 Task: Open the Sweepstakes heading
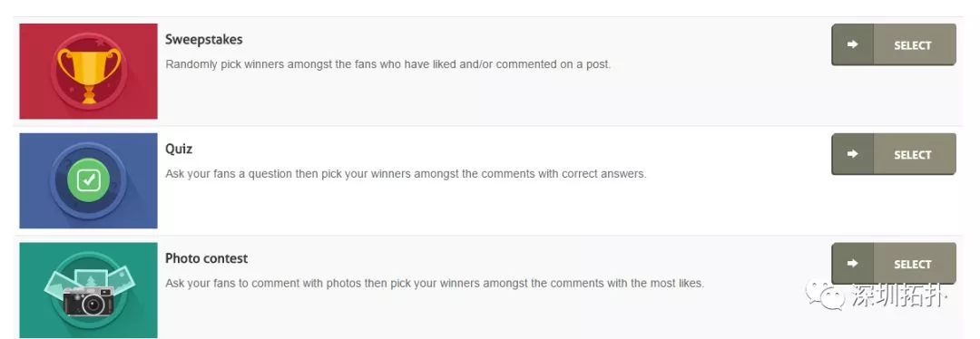[x=204, y=39]
